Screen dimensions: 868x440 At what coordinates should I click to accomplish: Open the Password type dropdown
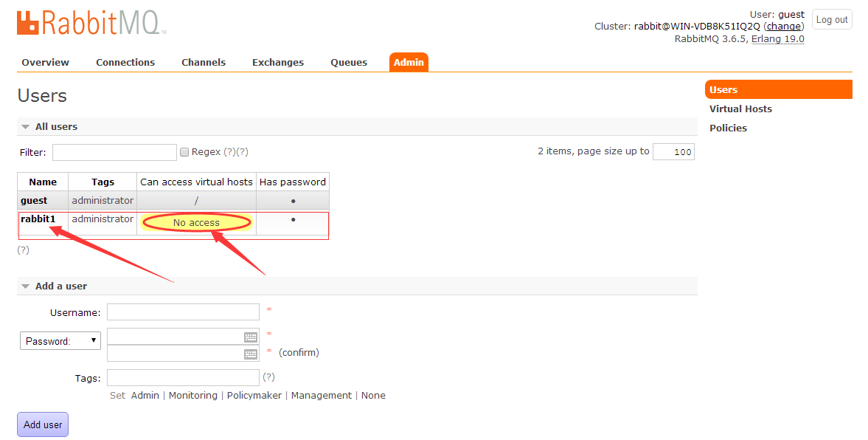tap(60, 341)
